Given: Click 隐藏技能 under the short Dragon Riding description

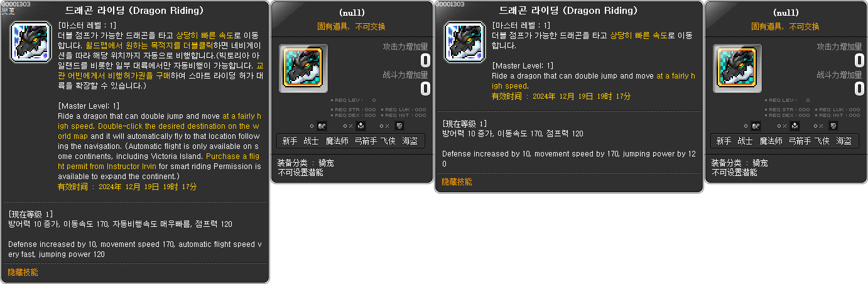Looking at the screenshot, I should pyautogui.click(x=457, y=182).
